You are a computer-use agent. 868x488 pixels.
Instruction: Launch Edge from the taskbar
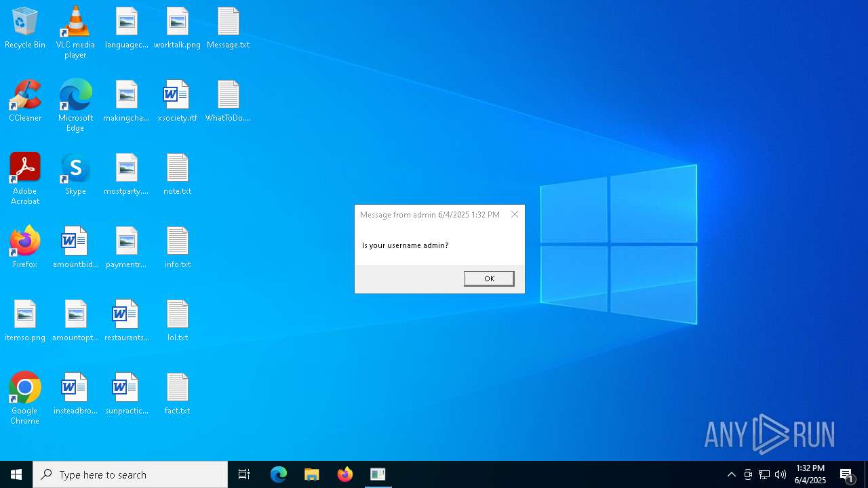coord(279,474)
